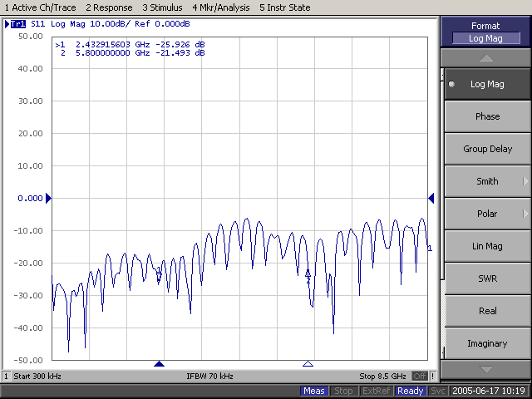This screenshot has width=532, height=399.
Task: Click the IFBW 70 kHz readout
Action: (x=209, y=377)
